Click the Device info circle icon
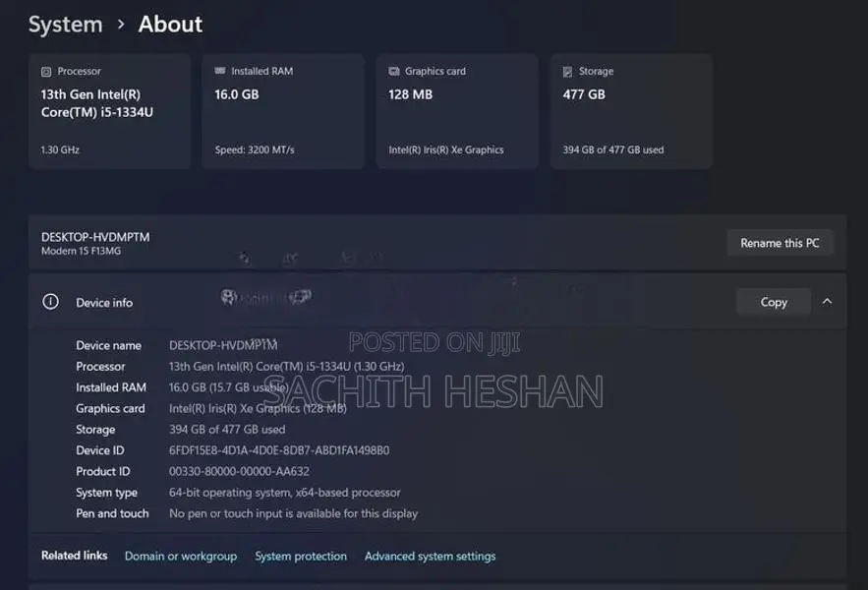This screenshot has width=868, height=590. tap(50, 302)
